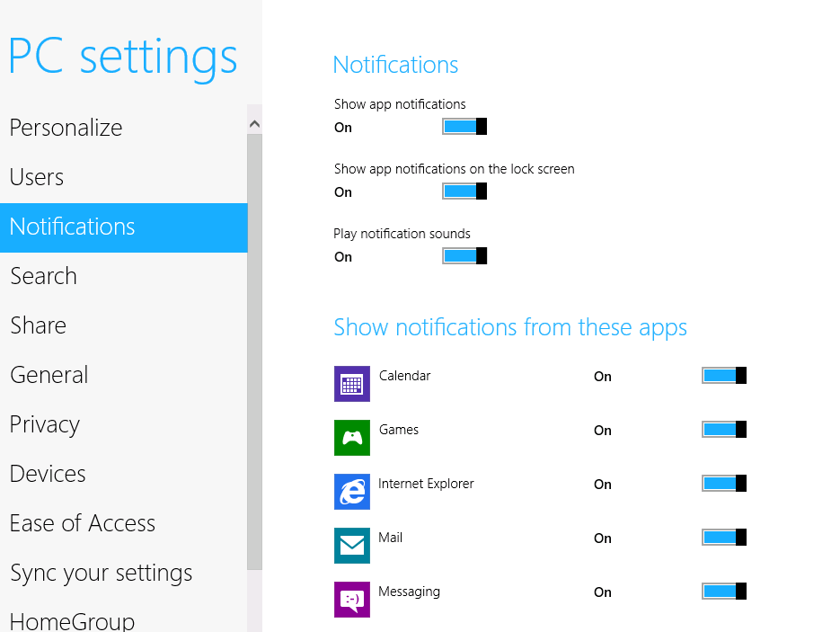Open the Privacy settings category
840x632 pixels.
point(124,424)
